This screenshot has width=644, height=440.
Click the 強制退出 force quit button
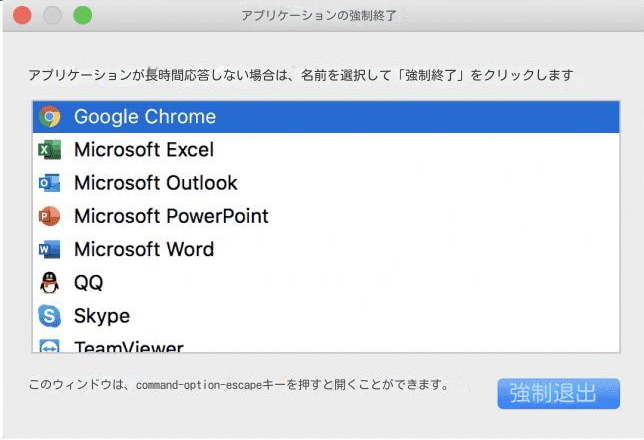559,394
